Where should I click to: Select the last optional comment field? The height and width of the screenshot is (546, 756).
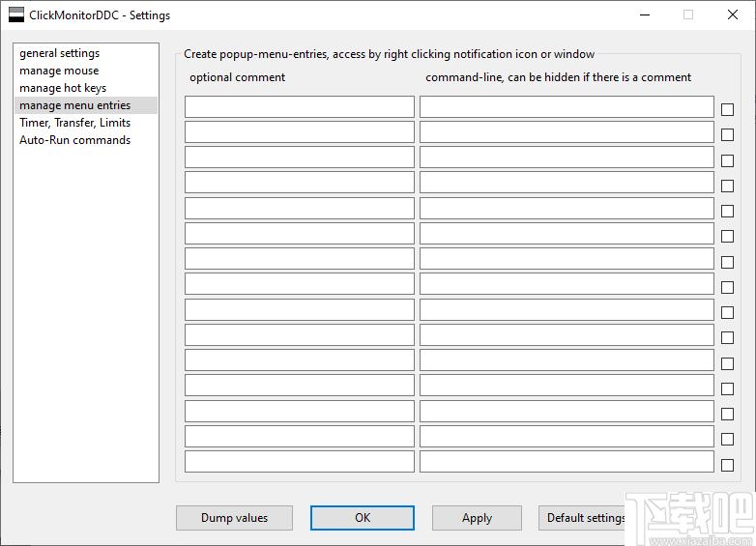coord(300,461)
